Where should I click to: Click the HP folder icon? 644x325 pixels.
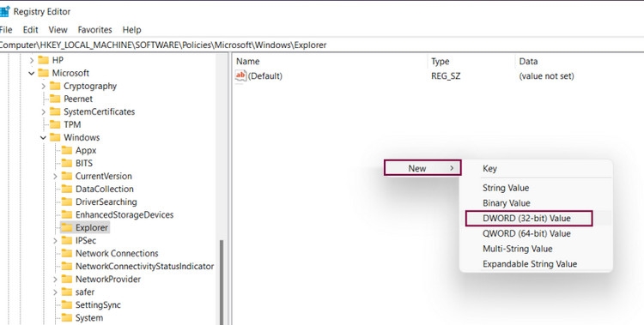click(x=43, y=60)
